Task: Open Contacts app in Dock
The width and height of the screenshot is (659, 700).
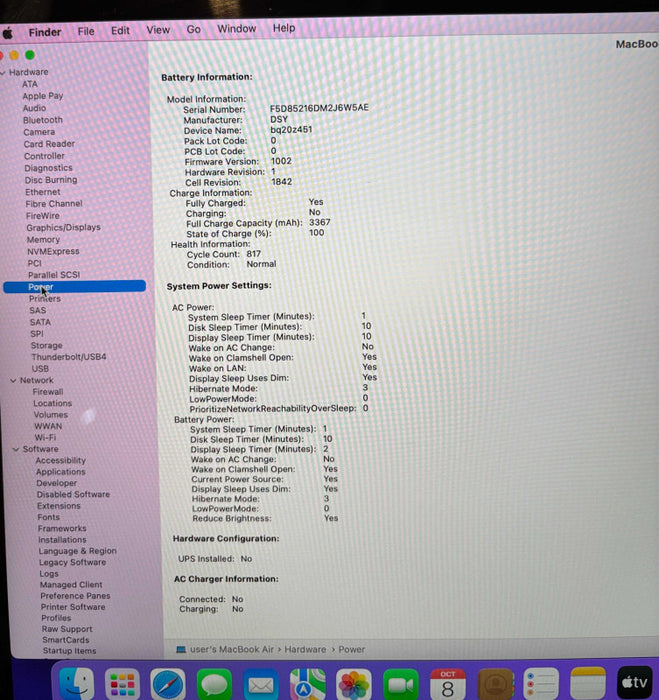Action: coord(495,684)
